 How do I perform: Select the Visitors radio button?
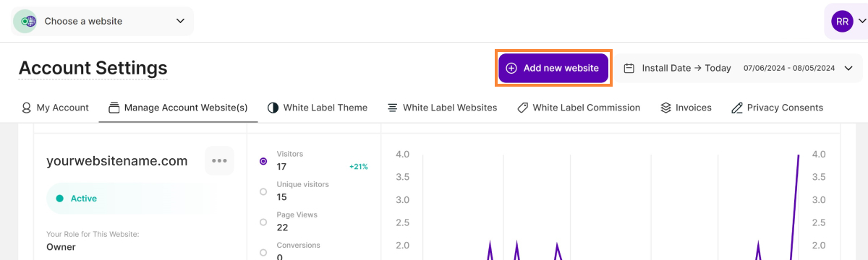pos(263,161)
